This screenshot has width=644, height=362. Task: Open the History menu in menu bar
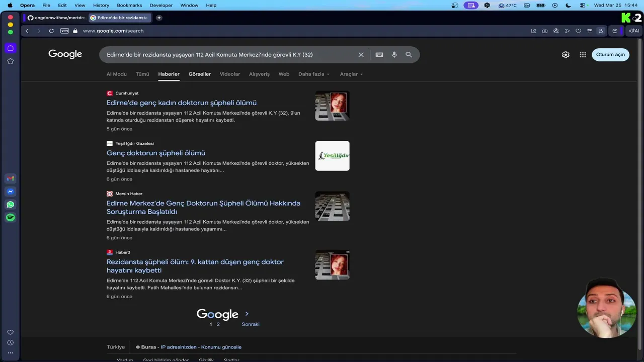tap(101, 5)
